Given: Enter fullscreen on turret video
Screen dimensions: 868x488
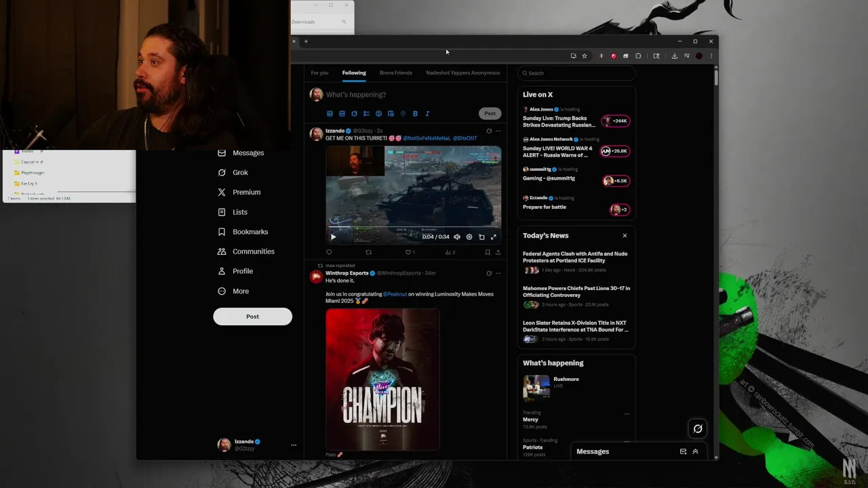Looking at the screenshot, I should pyautogui.click(x=494, y=237).
